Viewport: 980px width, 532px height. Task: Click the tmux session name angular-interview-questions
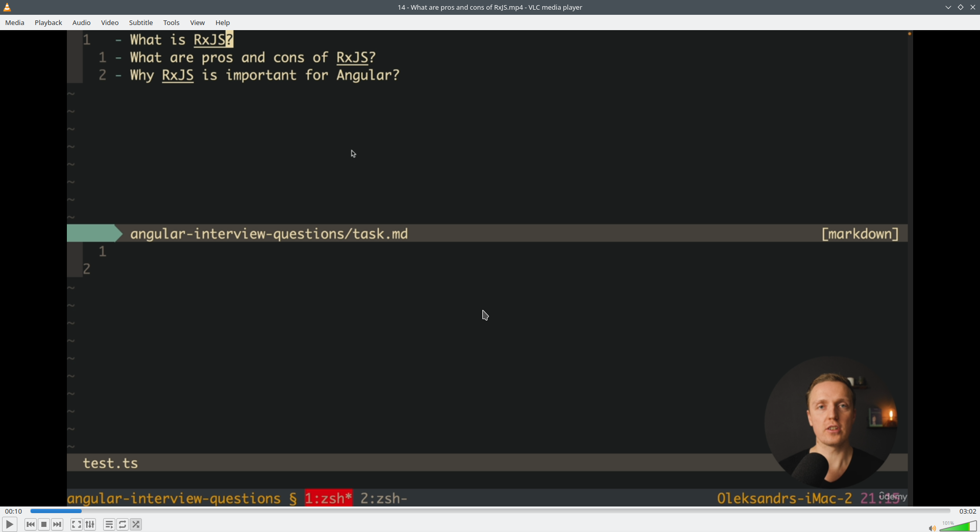tap(174, 498)
